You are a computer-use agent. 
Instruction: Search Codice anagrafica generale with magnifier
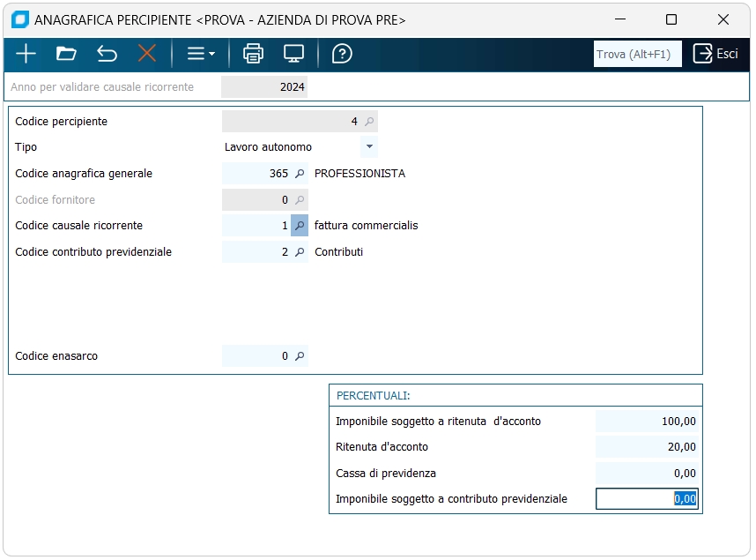click(300, 174)
